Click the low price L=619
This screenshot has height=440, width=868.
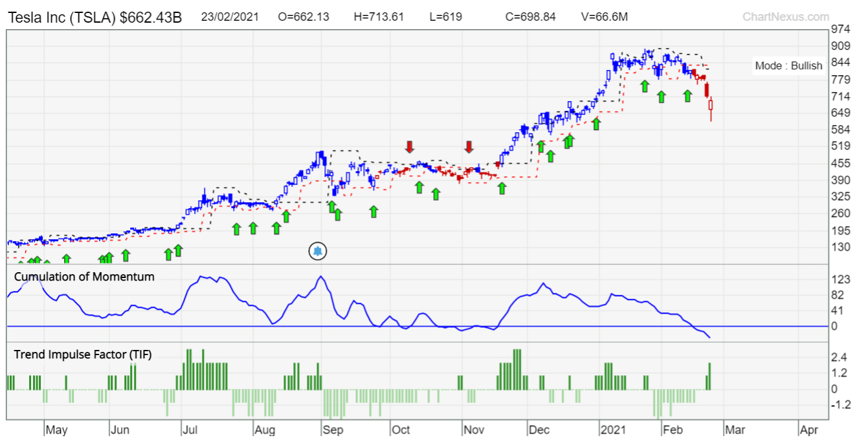coord(446,17)
